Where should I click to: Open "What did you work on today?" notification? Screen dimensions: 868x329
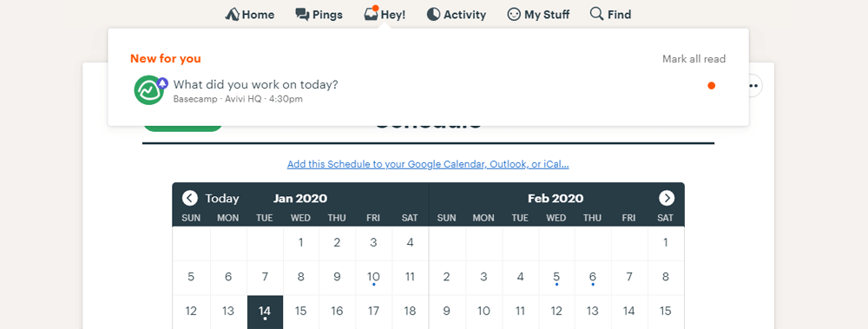(x=256, y=85)
